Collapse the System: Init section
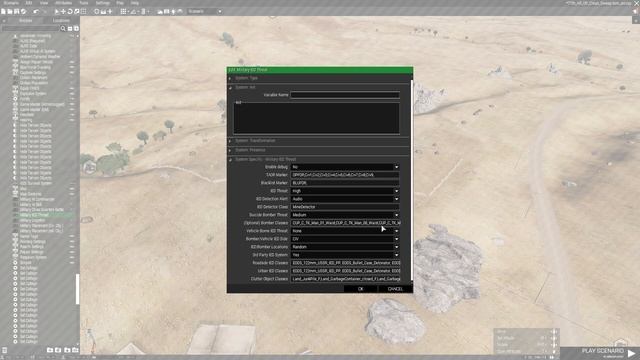 point(230,87)
